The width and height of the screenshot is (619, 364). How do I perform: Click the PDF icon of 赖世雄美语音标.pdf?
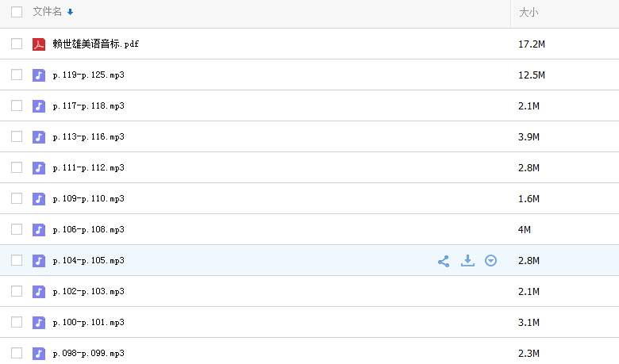coord(39,44)
